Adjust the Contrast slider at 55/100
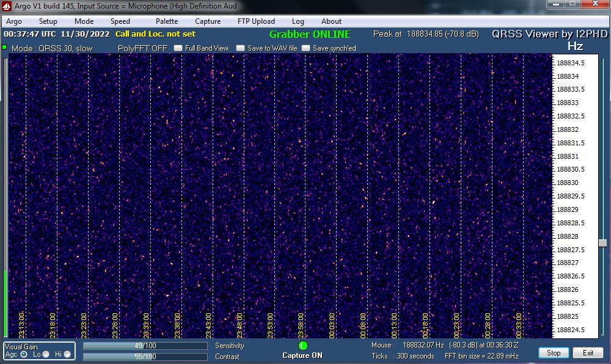This screenshot has width=611, height=364. tap(145, 356)
